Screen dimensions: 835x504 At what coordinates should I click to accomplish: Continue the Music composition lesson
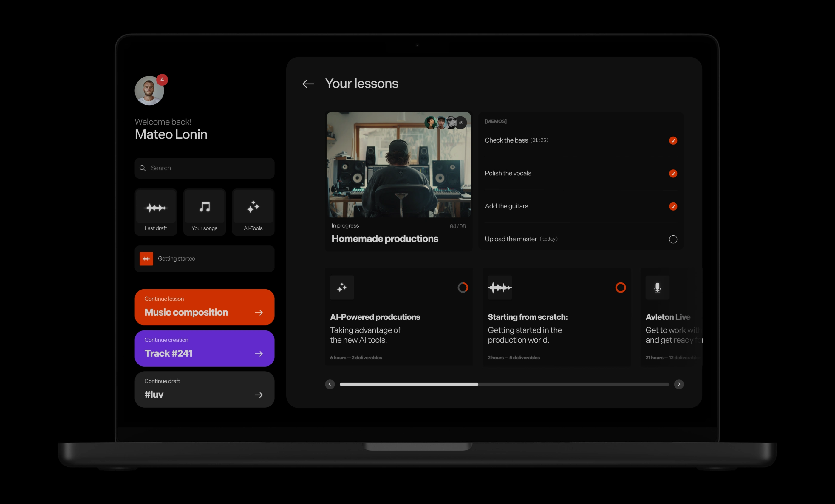pyautogui.click(x=204, y=307)
